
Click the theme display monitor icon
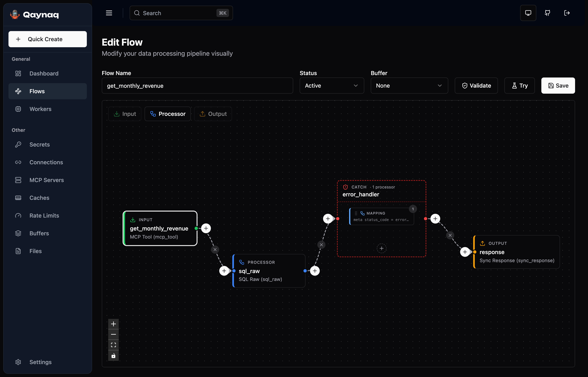[528, 13]
